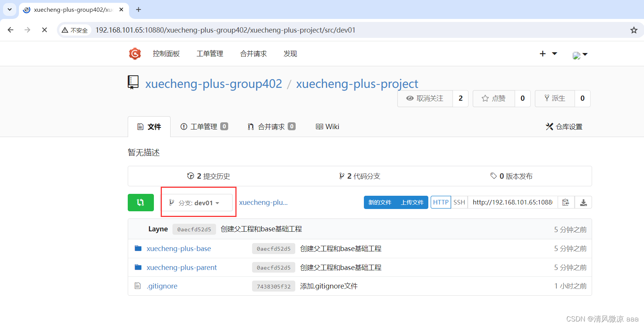Click the Gogs logo icon

pos(135,54)
